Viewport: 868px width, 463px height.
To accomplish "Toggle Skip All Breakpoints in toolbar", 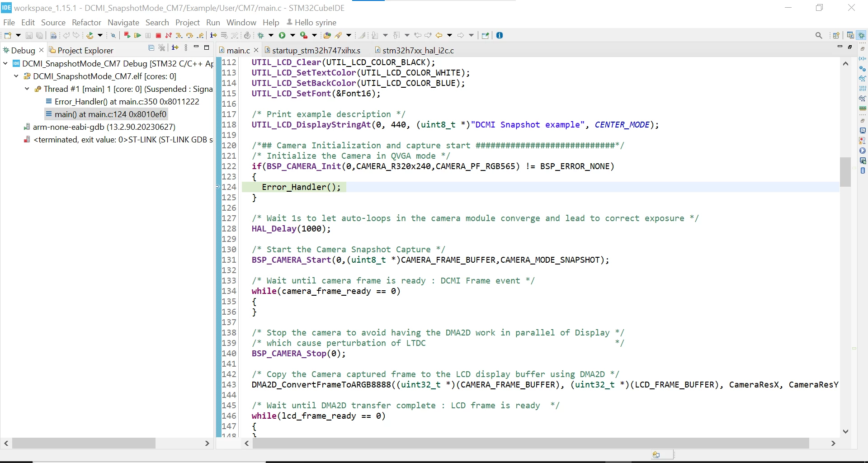I will [x=113, y=35].
